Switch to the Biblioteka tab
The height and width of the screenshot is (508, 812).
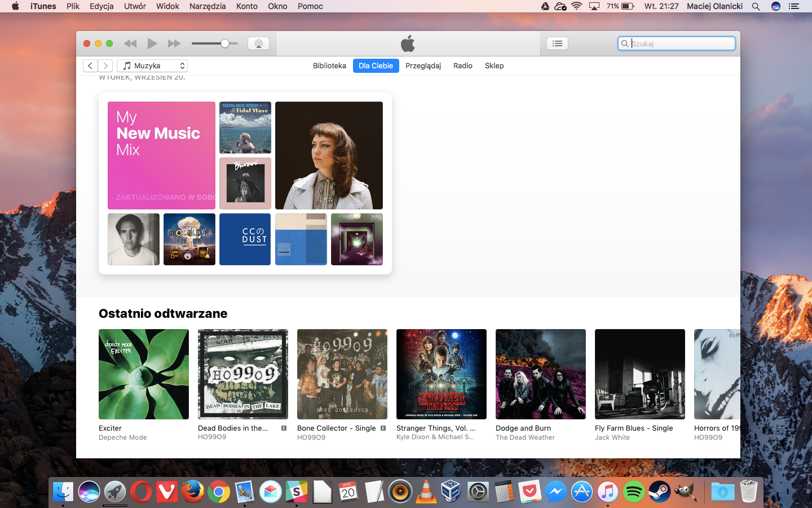[x=329, y=65]
